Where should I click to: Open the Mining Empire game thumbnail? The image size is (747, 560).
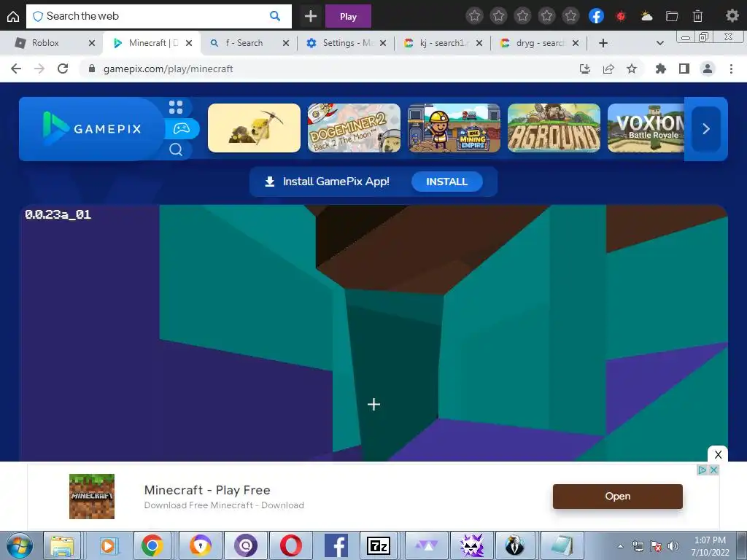[x=454, y=128]
